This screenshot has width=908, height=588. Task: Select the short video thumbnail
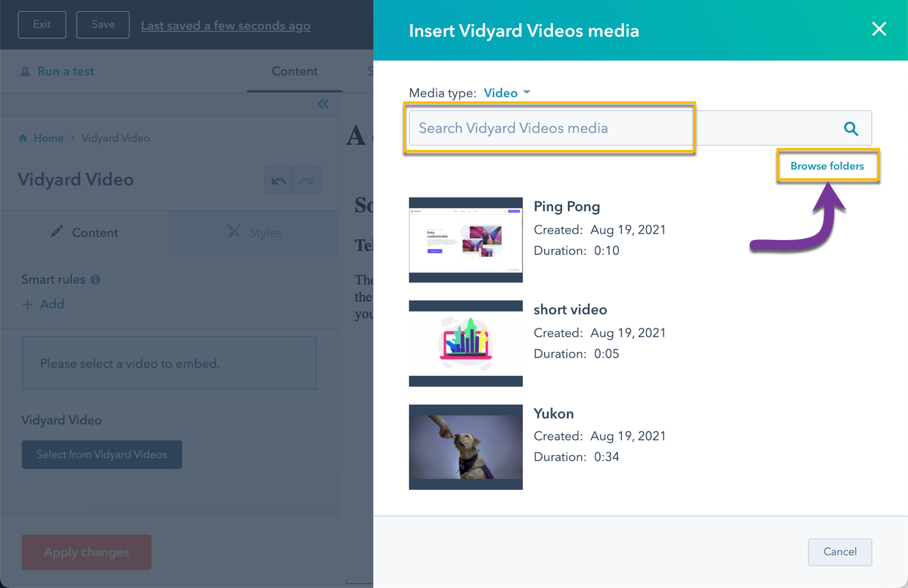tap(465, 343)
